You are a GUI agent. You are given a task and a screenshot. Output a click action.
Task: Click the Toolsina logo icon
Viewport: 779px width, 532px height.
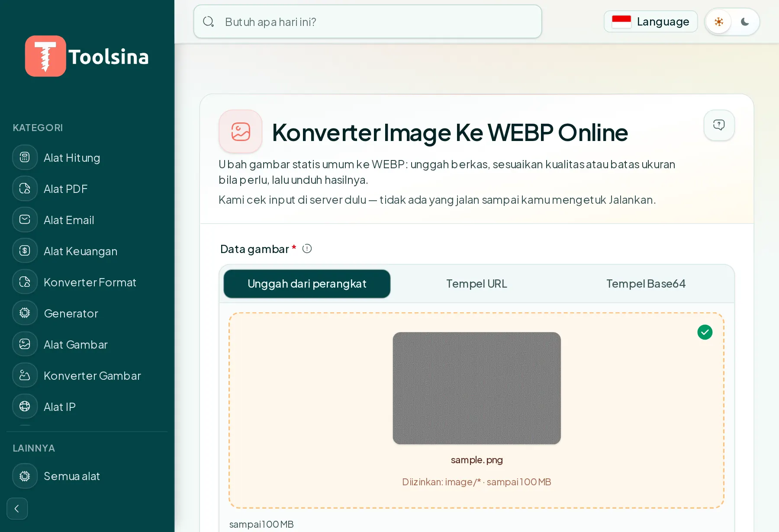[x=45, y=56]
